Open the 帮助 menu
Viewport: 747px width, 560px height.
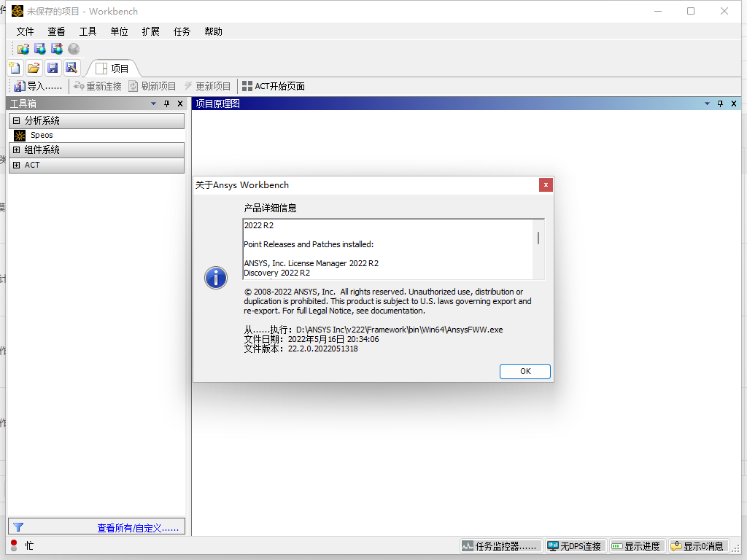point(213,31)
